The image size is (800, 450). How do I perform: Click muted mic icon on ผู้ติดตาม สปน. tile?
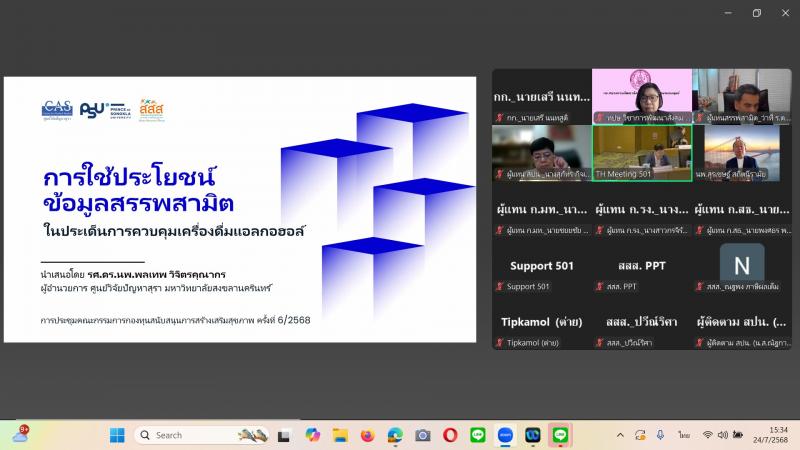[699, 342]
